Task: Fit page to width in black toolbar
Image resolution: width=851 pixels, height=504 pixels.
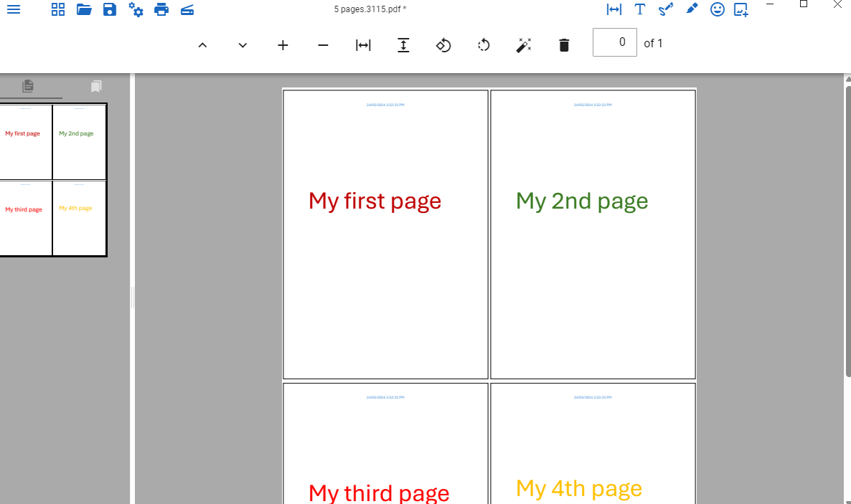Action: point(363,45)
